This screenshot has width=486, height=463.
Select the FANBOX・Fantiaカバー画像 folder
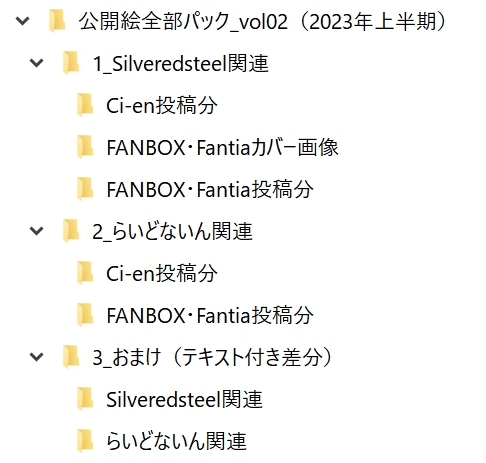click(x=222, y=147)
